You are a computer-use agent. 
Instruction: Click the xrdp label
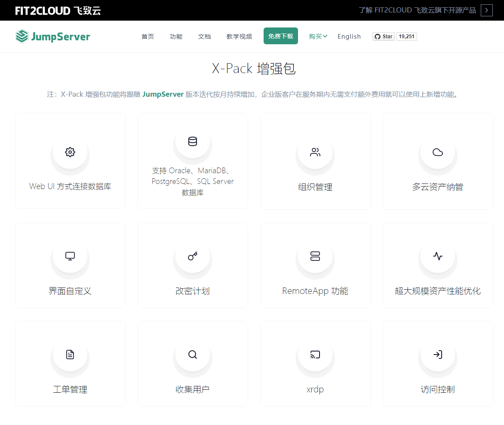tap(315, 389)
